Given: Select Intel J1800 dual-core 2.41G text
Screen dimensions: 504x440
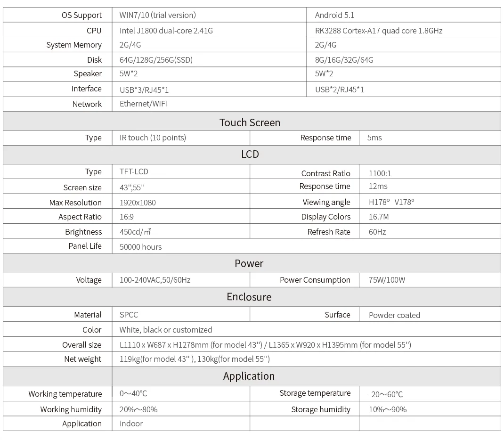Looking at the screenshot, I should click(x=166, y=31).
